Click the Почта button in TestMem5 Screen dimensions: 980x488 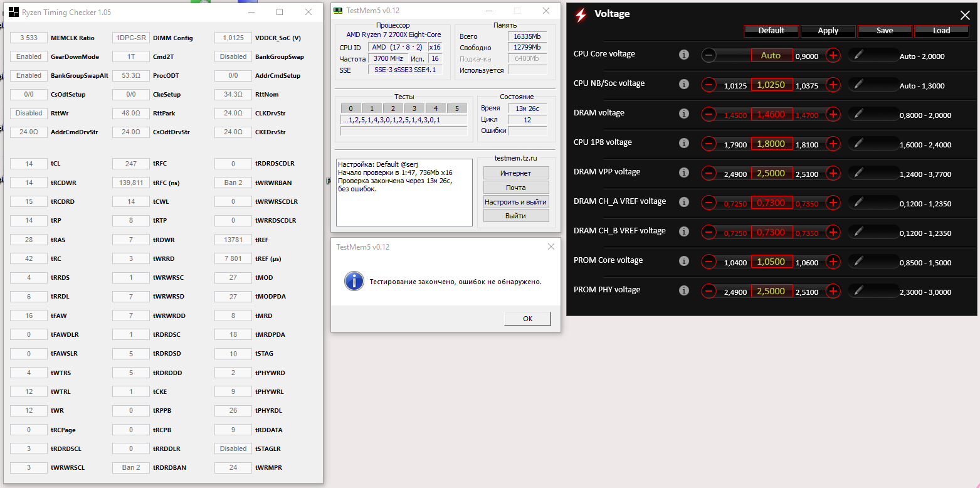(516, 188)
